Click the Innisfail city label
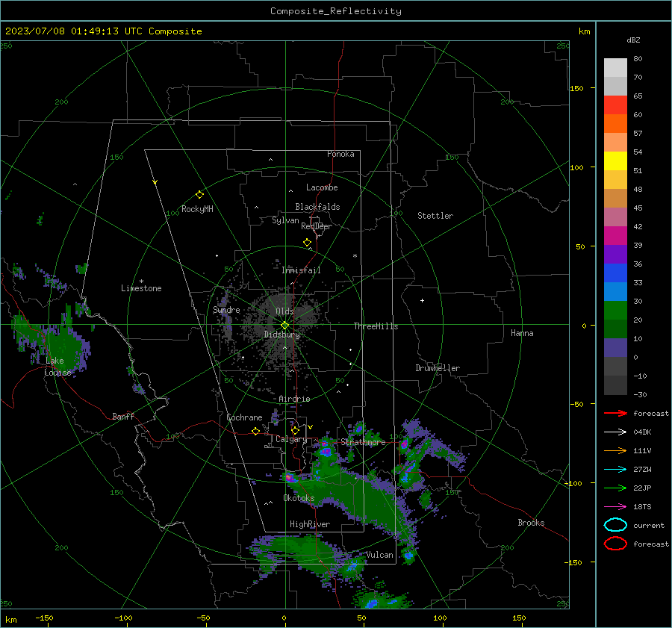Screen dimensions: 672x628 tap(301, 270)
